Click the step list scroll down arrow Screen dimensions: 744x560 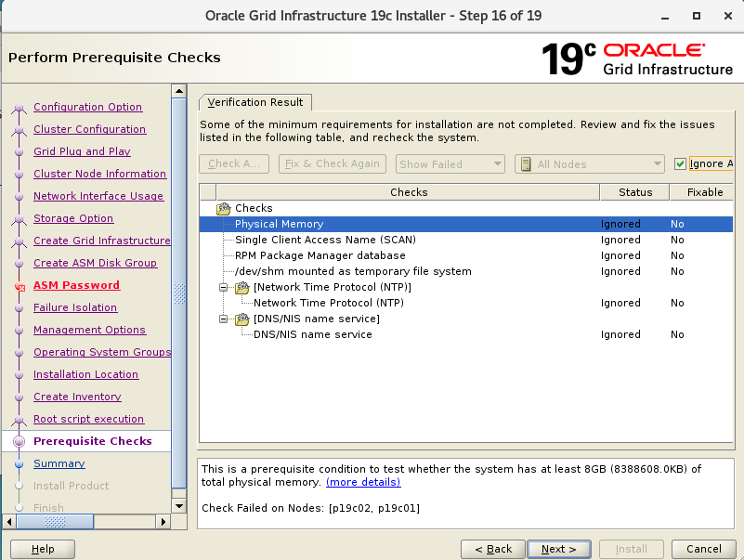[179, 506]
